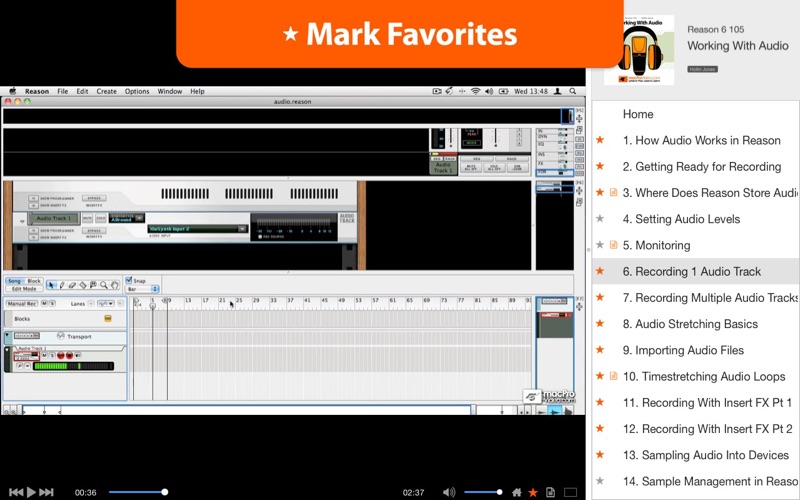Click the note icon beside lesson 3
800x500 pixels.
point(613,192)
